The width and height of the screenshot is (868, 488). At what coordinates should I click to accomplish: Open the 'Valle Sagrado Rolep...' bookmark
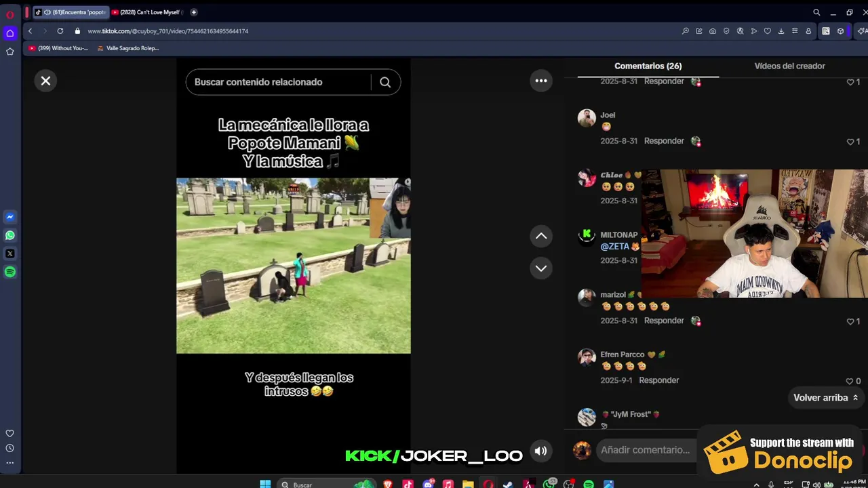pyautogui.click(x=128, y=48)
